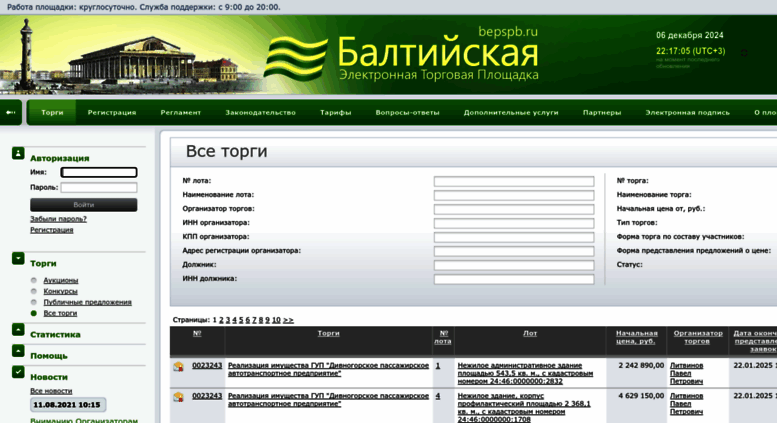Click the № лота filter field
Screen dimensions: 777x423
514,181
